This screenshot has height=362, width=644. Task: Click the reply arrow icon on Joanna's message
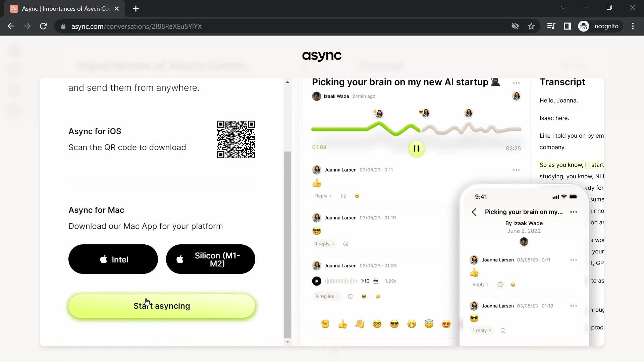(331, 196)
